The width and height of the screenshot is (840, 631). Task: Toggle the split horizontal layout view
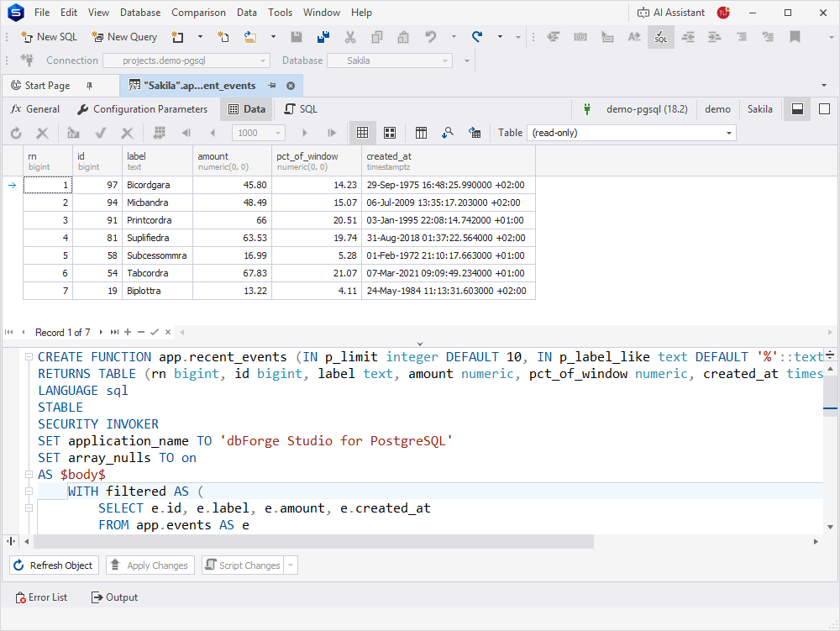(798, 109)
